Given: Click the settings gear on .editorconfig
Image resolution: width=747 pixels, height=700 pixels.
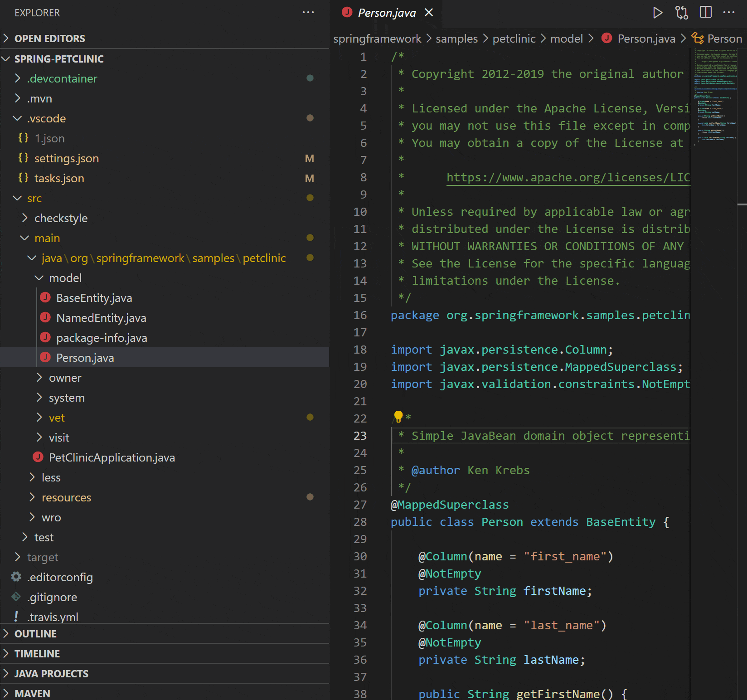Looking at the screenshot, I should click(x=16, y=577).
